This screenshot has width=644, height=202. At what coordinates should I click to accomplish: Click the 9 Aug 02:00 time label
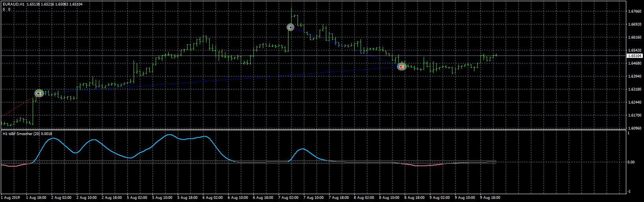click(440, 198)
